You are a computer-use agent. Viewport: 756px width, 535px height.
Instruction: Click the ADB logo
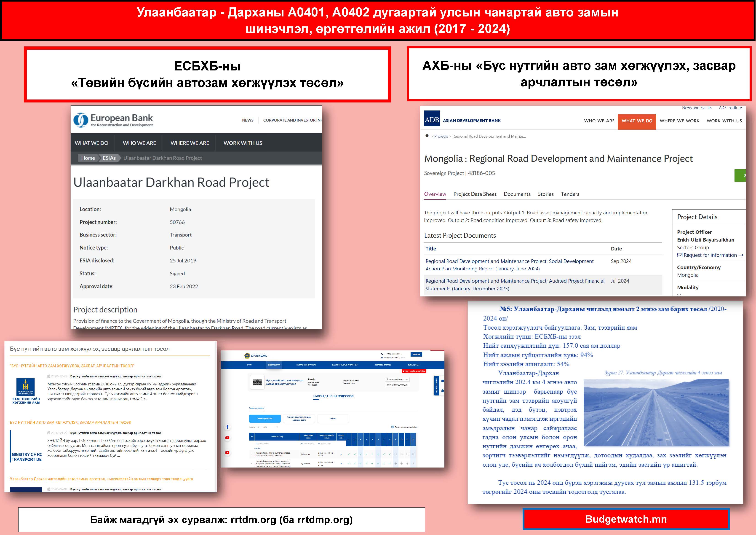tap(432, 119)
